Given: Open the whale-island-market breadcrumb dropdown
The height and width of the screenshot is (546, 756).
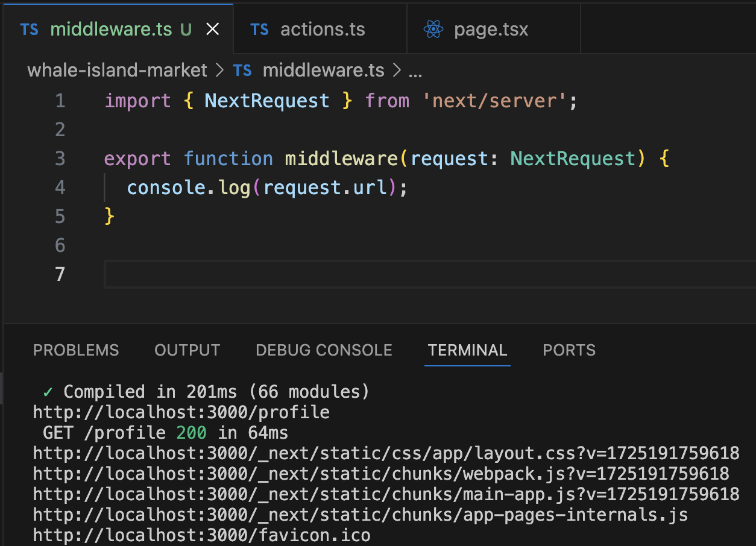Looking at the screenshot, I should pyautogui.click(x=116, y=70).
